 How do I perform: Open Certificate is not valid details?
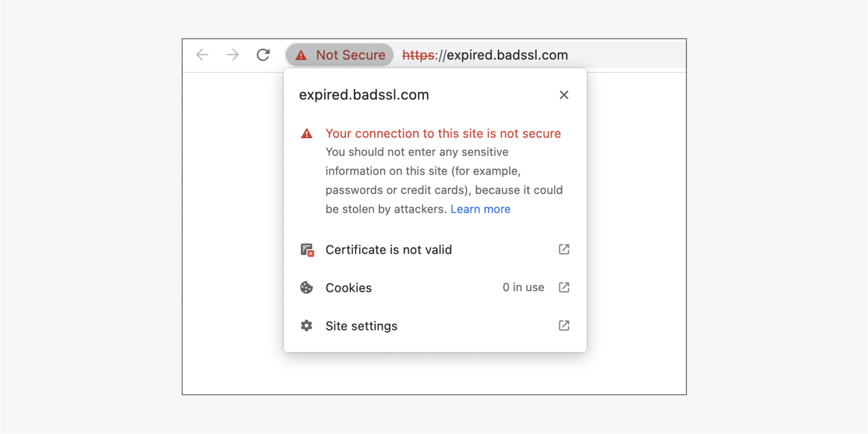pyautogui.click(x=435, y=250)
